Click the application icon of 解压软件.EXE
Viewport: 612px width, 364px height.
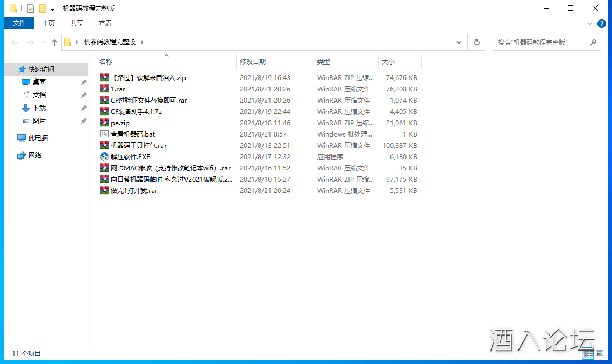click(x=104, y=157)
